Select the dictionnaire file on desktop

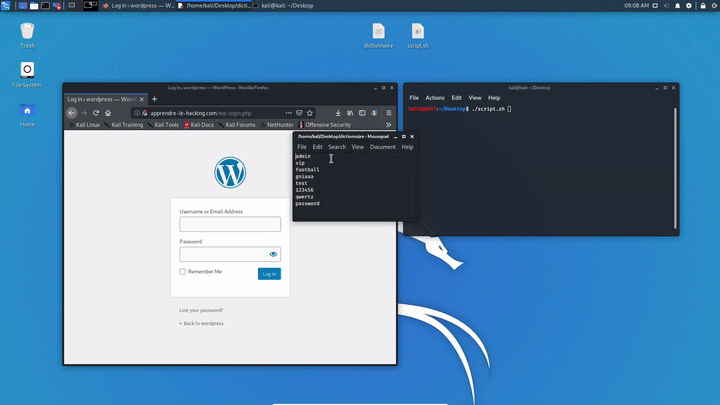(x=378, y=36)
